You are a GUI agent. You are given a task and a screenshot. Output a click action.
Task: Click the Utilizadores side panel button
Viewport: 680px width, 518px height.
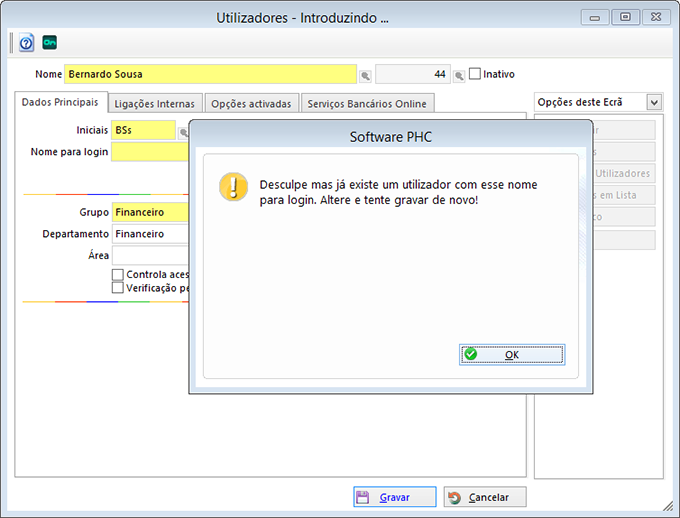point(624,174)
